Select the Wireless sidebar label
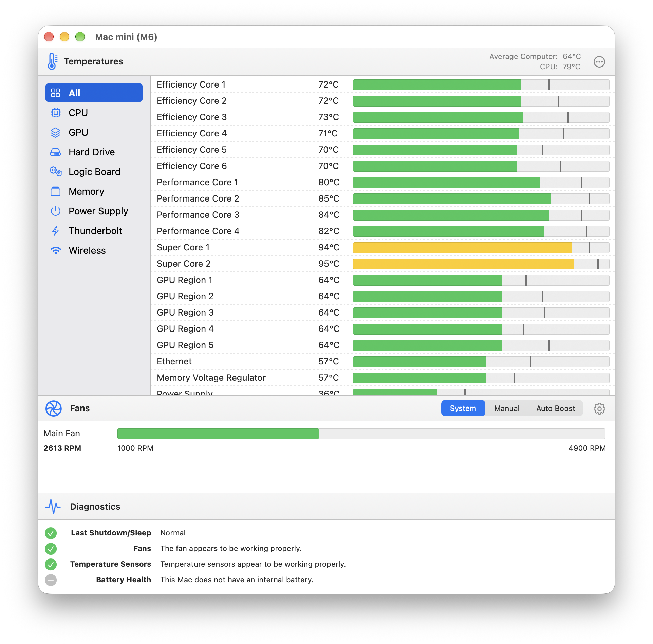 pos(87,250)
